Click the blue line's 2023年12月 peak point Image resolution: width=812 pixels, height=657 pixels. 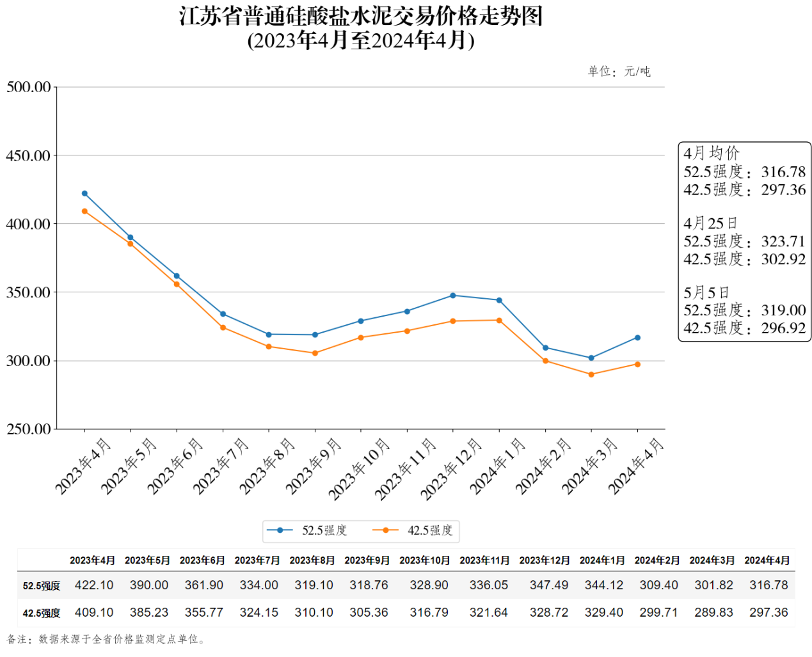pos(453,296)
